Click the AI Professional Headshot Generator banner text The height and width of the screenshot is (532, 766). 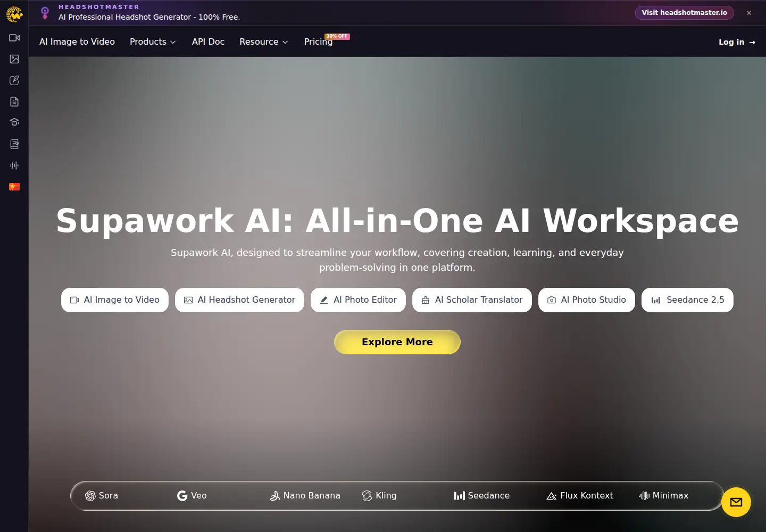(149, 17)
